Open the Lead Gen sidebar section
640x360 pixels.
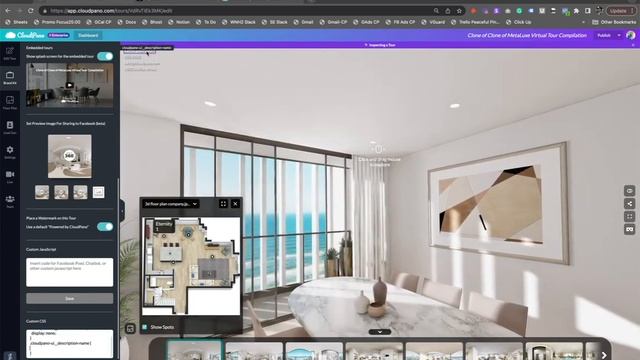10,127
